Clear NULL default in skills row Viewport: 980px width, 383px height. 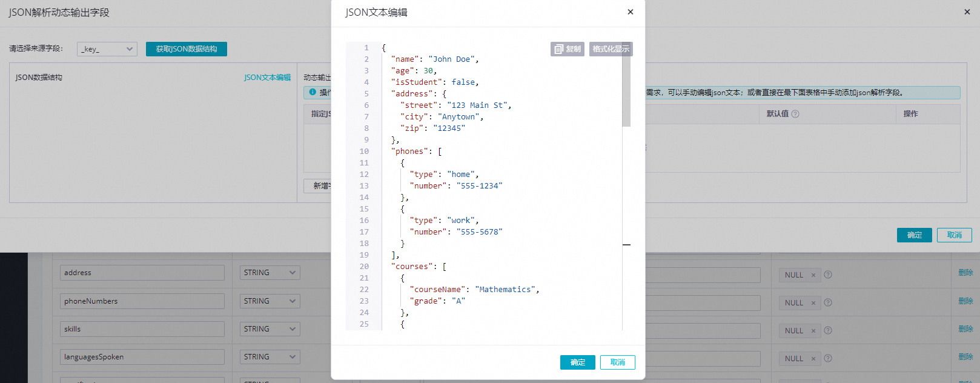813,331
